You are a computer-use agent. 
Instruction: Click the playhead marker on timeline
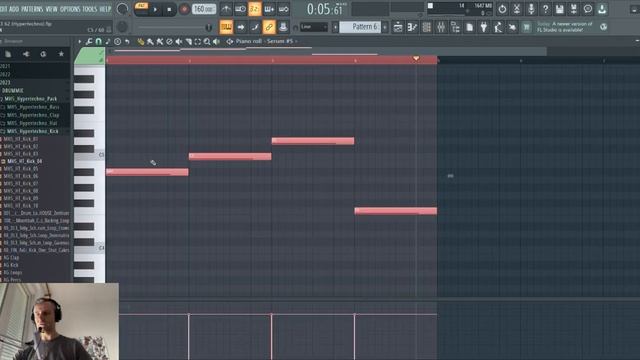pos(416,59)
